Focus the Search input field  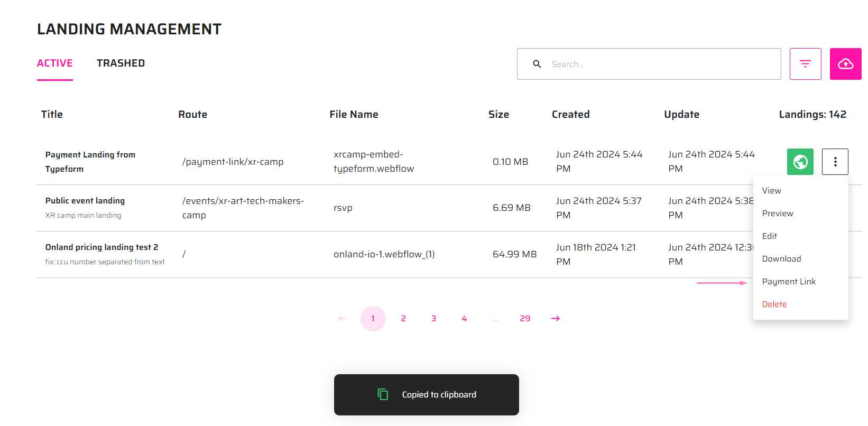(649, 64)
